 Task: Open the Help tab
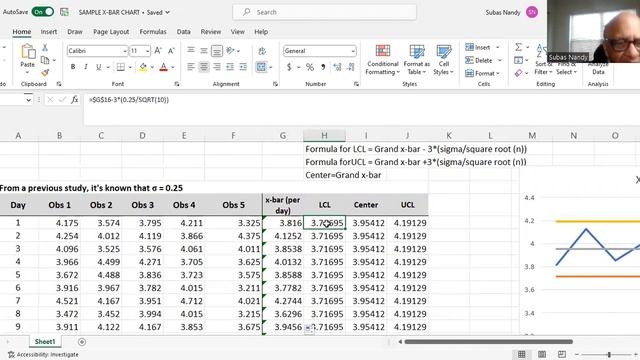click(261, 31)
